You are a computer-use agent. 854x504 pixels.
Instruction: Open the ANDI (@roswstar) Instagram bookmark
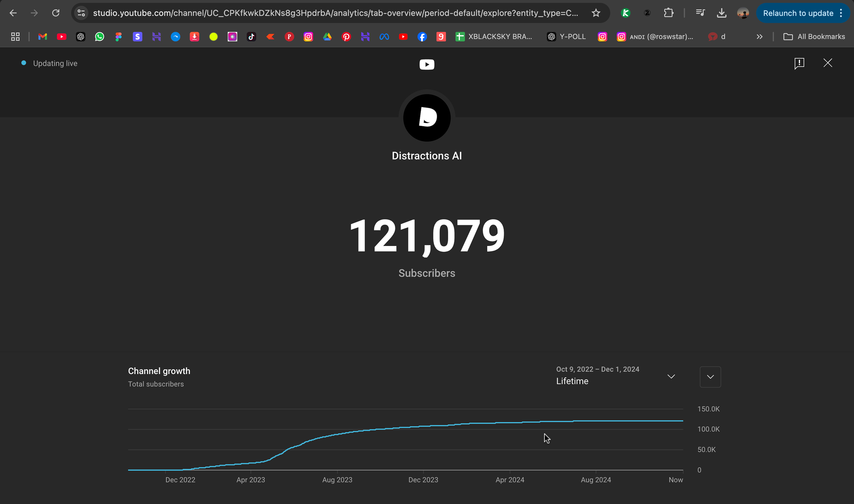(x=655, y=37)
